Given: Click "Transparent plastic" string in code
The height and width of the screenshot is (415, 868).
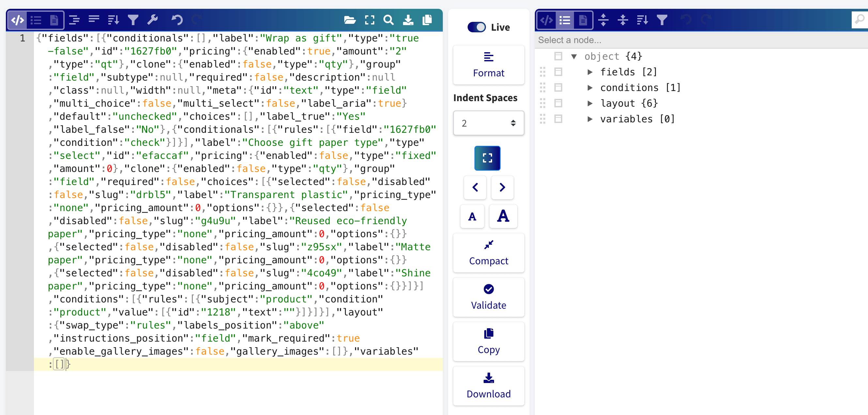Looking at the screenshot, I should (289, 195).
